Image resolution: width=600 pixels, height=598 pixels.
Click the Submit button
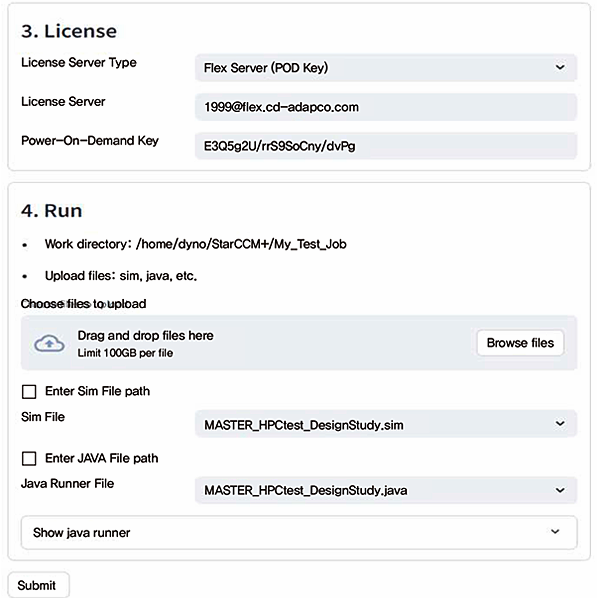point(38,585)
